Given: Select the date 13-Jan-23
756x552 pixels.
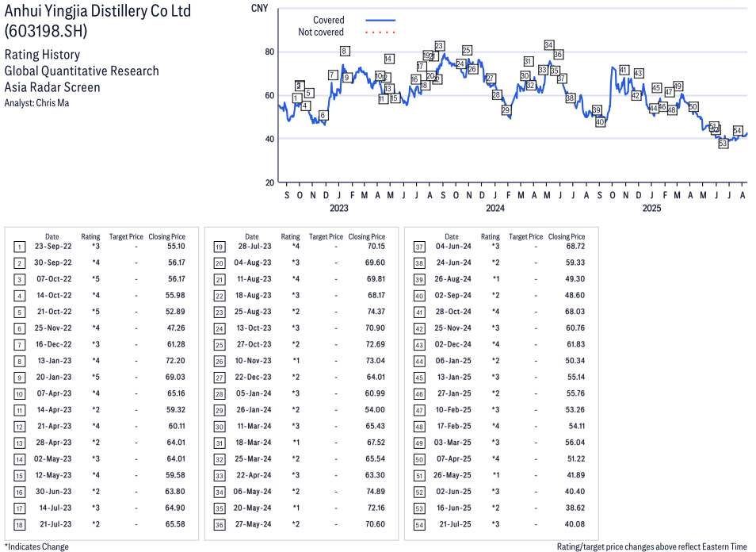Looking at the screenshot, I should (x=55, y=360).
